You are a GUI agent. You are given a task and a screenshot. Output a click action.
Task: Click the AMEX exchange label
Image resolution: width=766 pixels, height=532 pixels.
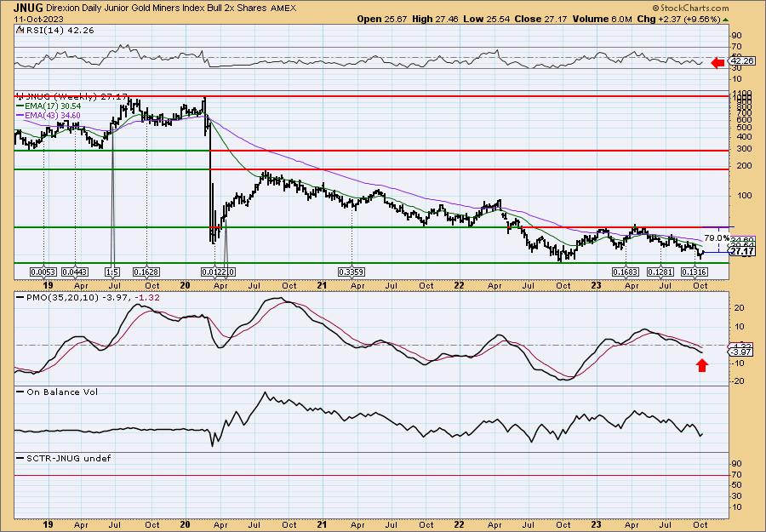point(283,9)
